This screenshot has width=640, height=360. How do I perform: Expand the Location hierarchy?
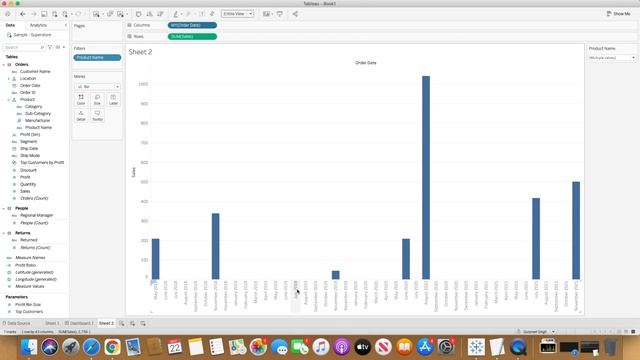[9, 78]
